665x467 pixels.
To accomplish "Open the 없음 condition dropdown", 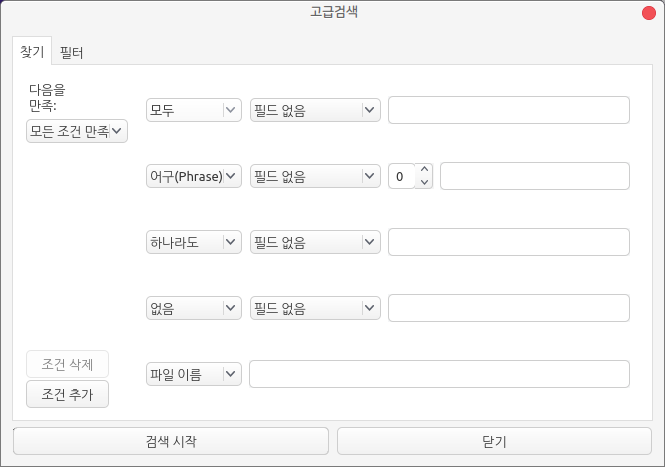I will (x=194, y=308).
